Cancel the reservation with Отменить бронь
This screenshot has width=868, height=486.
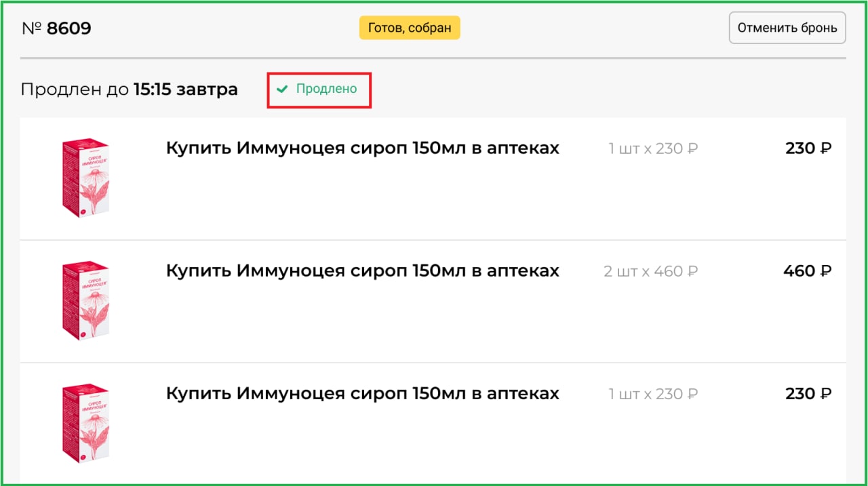coord(787,28)
